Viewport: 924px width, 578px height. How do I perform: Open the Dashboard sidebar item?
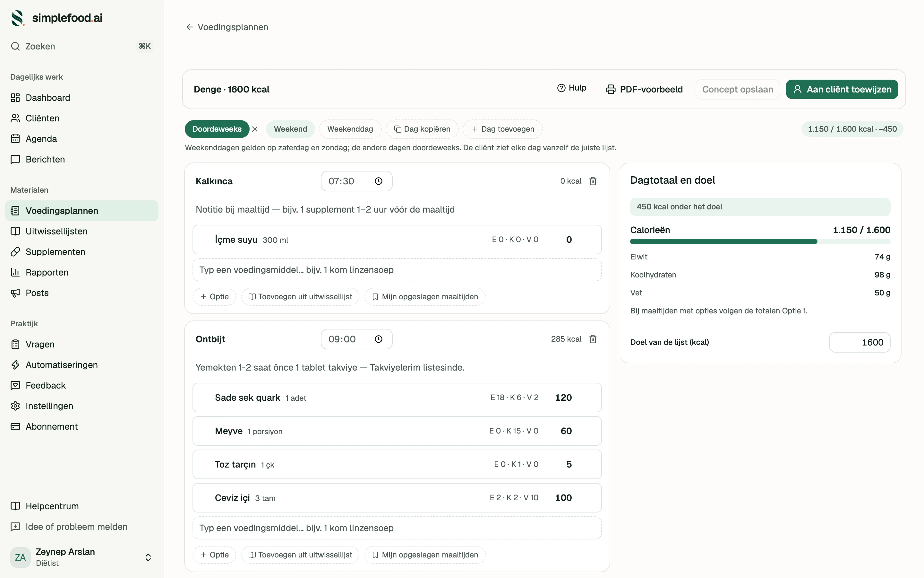[x=82, y=98]
